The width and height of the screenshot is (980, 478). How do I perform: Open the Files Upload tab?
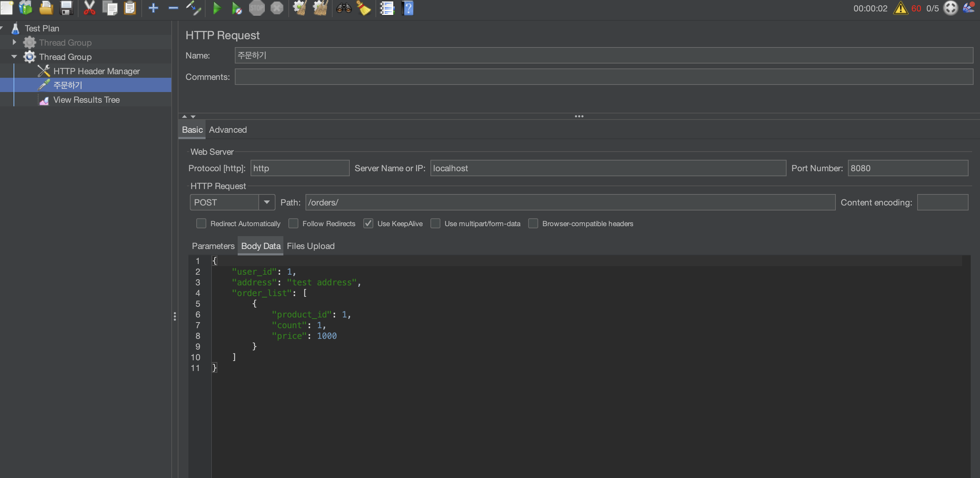click(310, 246)
